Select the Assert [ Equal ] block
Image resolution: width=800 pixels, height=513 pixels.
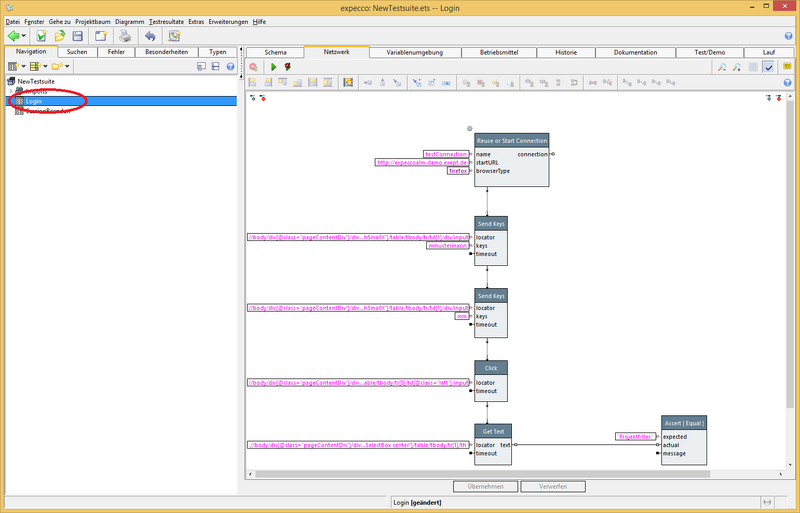[x=683, y=423]
